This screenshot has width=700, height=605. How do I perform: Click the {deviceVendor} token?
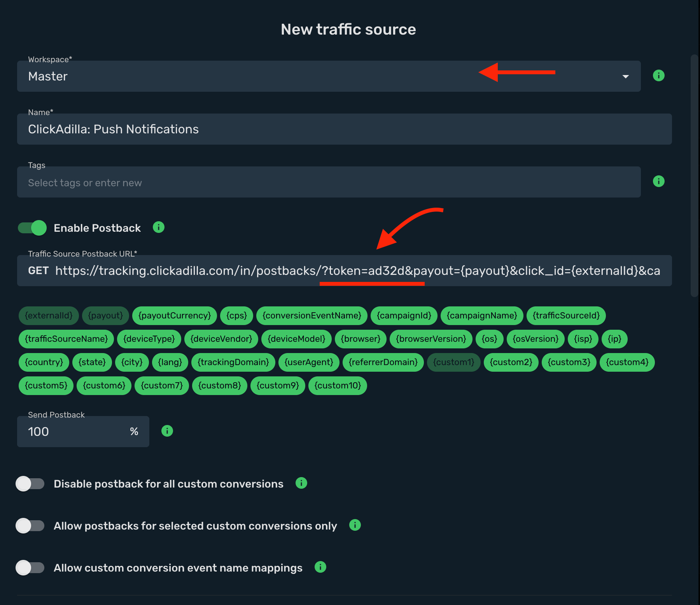coord(221,339)
